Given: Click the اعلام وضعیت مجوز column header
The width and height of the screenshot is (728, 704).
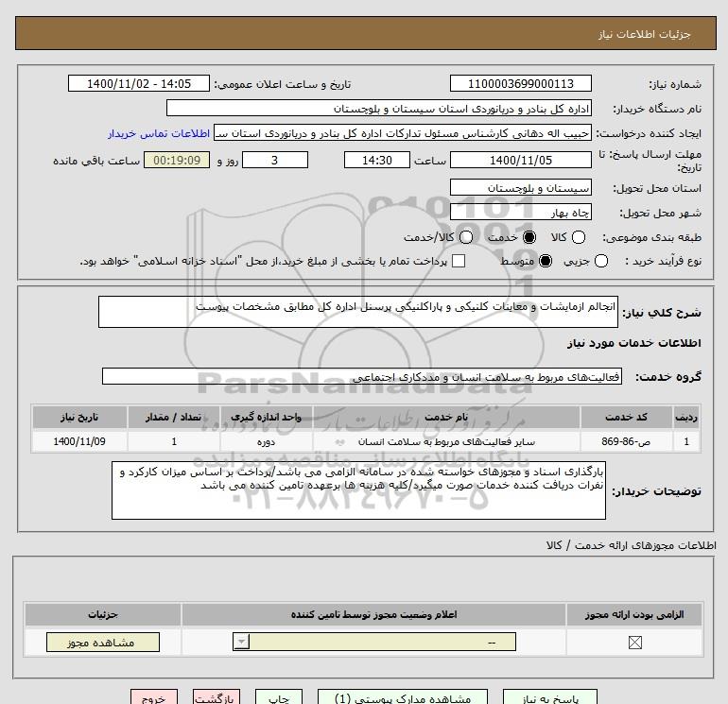Looking at the screenshot, I should point(373,614).
